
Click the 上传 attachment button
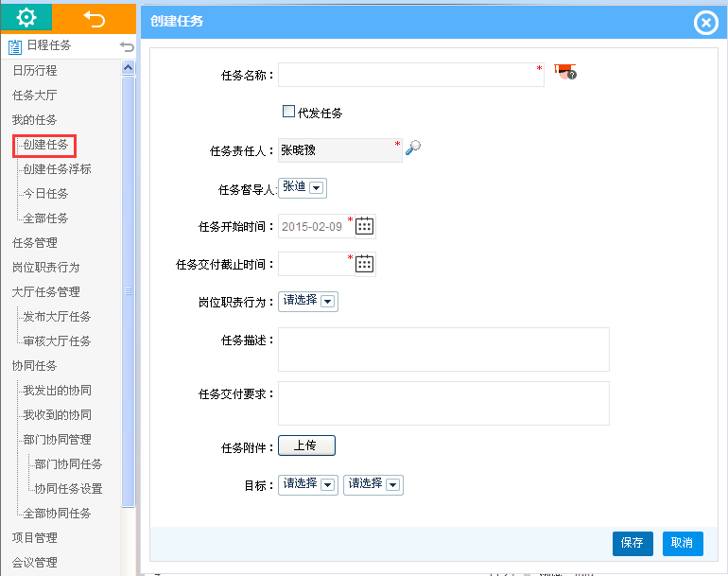point(306,445)
